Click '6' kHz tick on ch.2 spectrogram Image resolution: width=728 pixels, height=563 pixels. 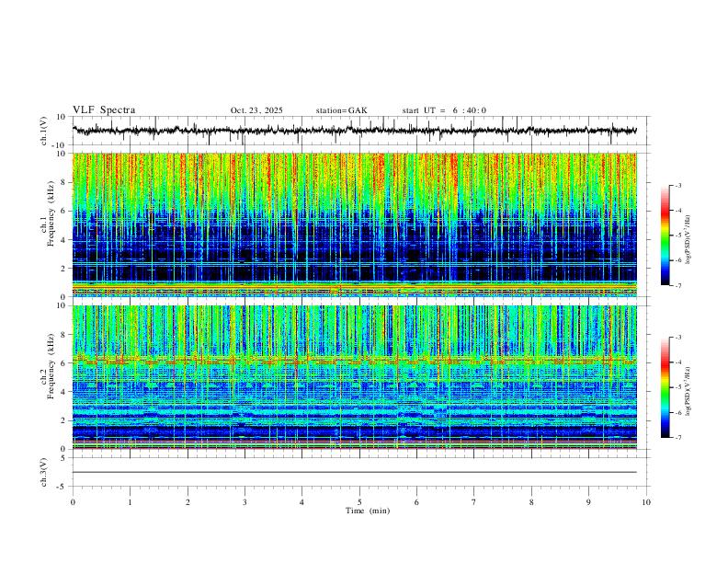click(x=64, y=363)
